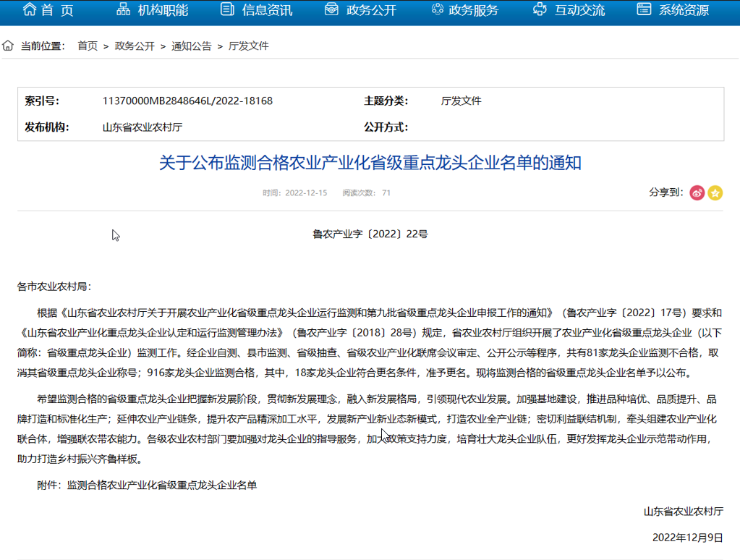Go to 政务公开 in the breadcrumb
740x560 pixels.
(135, 46)
